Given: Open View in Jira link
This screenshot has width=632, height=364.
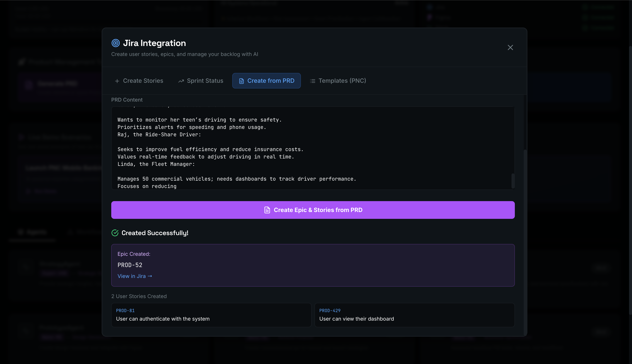Looking at the screenshot, I should tap(135, 276).
